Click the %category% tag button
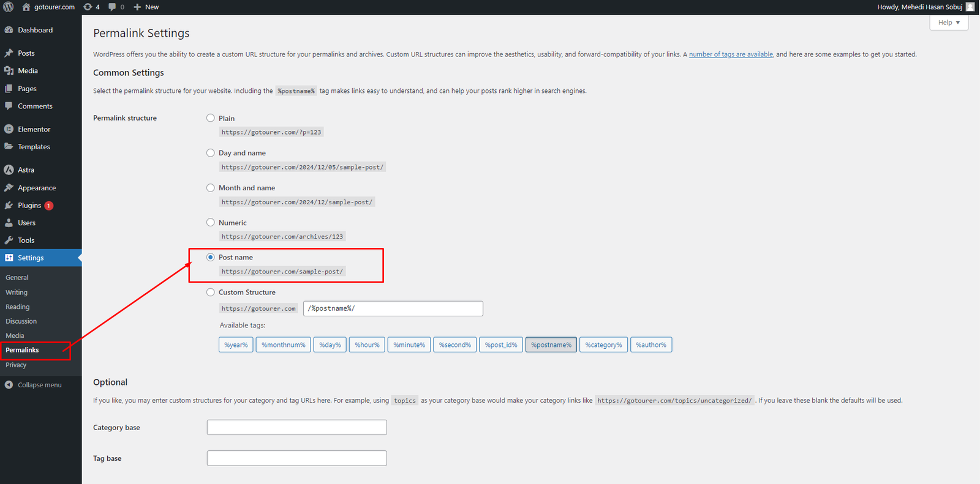This screenshot has width=980, height=484. point(603,345)
